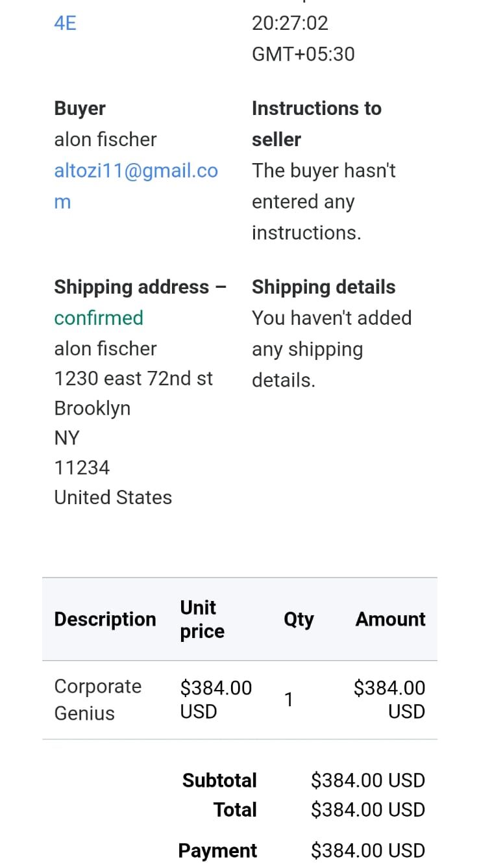479x868 pixels.
Task: Click the 20:27:02 timestamp text
Action: tap(290, 23)
